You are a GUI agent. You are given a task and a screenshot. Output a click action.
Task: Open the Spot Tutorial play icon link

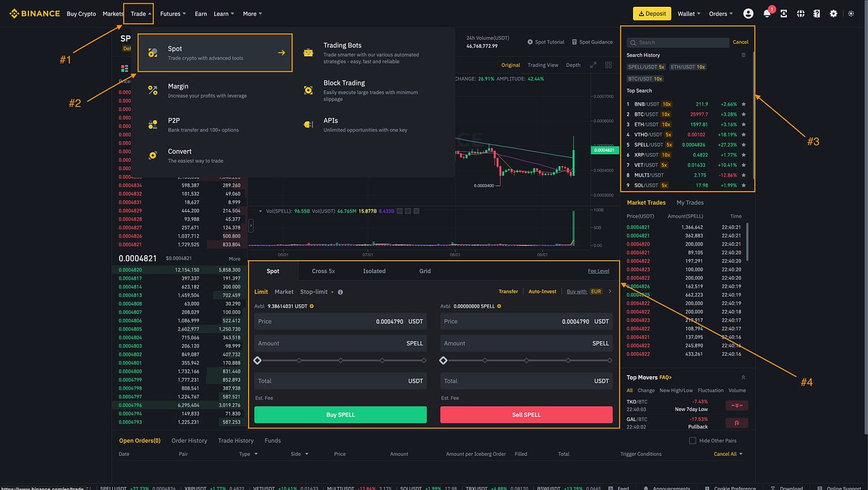point(546,42)
